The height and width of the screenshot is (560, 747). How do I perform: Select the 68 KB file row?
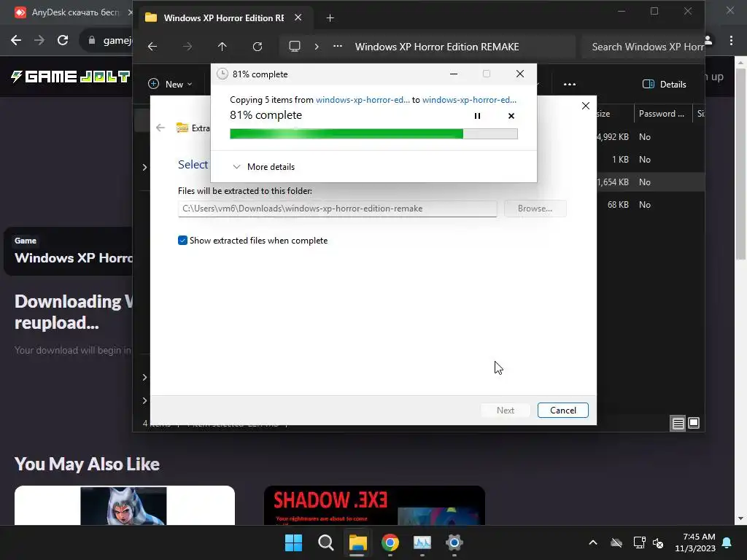tap(650, 205)
